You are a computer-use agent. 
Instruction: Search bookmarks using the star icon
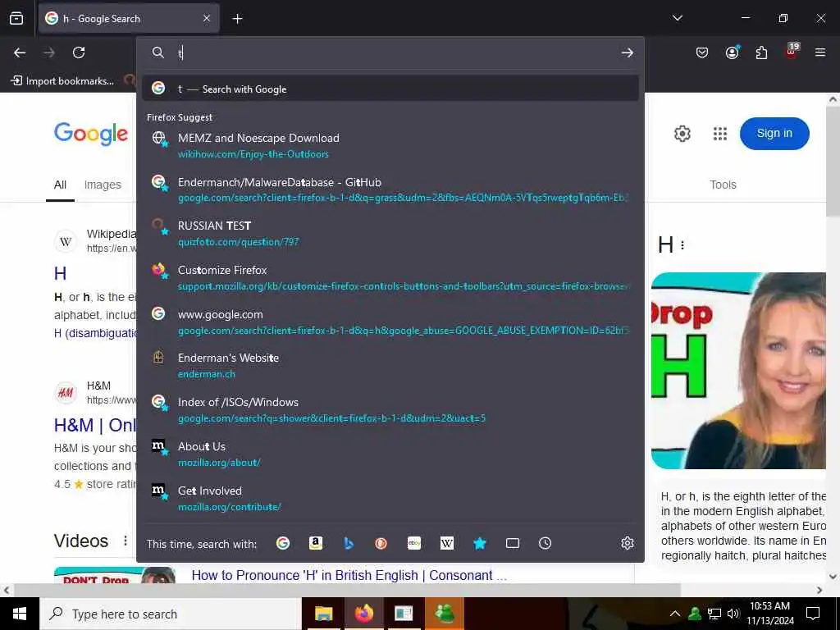point(479,543)
